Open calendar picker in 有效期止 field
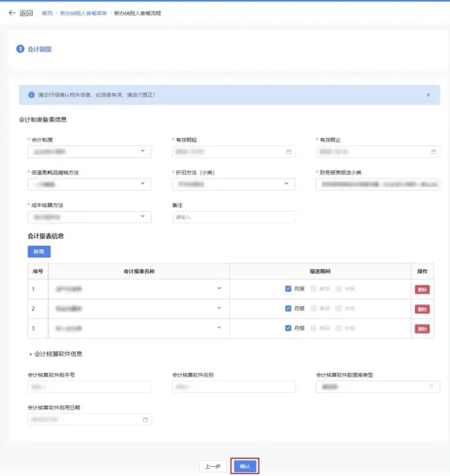 pyautogui.click(x=433, y=152)
